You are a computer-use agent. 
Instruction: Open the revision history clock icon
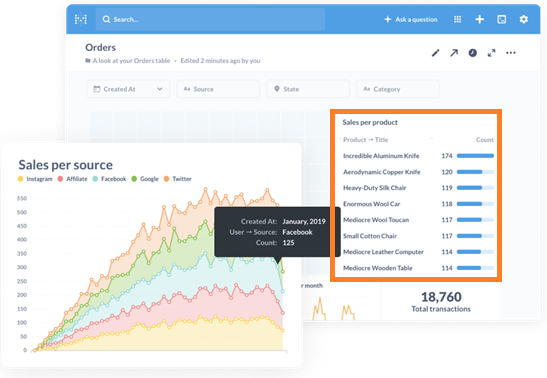coord(472,53)
